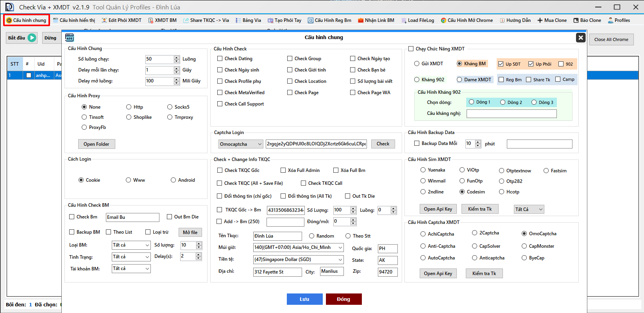Click the Tên Tkqc input field

(277, 236)
